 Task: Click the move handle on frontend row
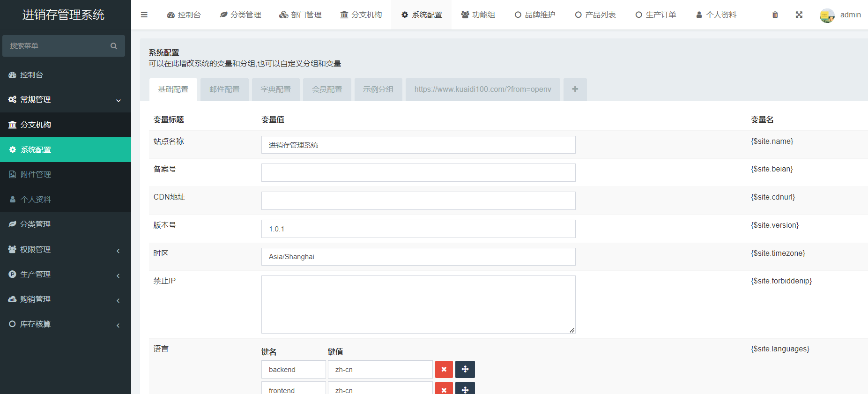click(465, 388)
